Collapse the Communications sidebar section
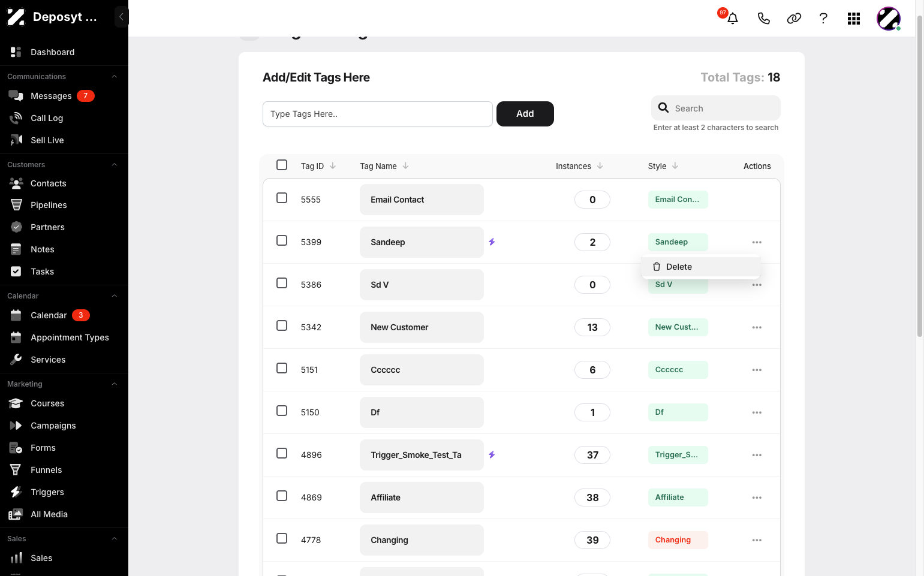 [x=114, y=77]
